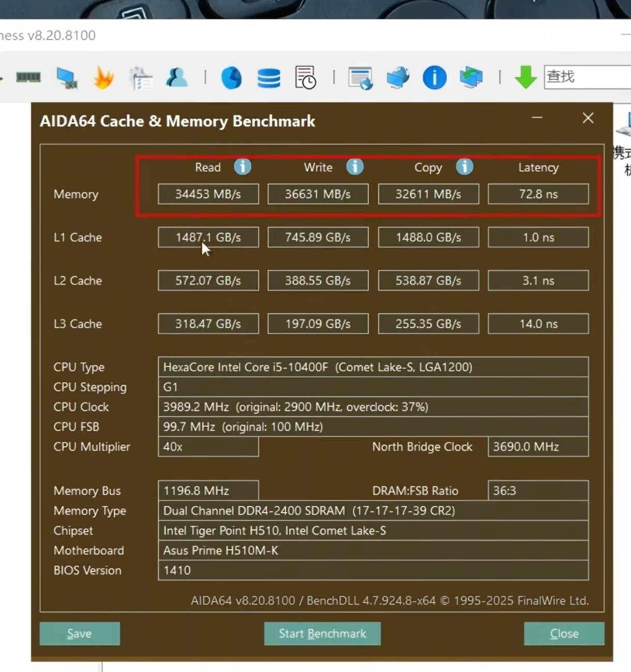Click CPU Multiplier value 40x
Viewport: 631px width, 672px height.
[208, 446]
